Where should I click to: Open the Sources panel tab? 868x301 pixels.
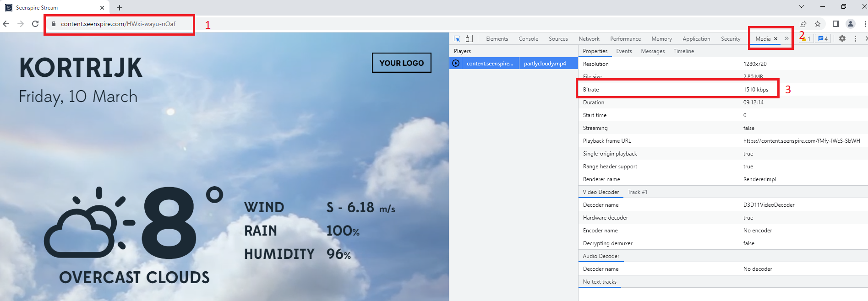click(558, 39)
